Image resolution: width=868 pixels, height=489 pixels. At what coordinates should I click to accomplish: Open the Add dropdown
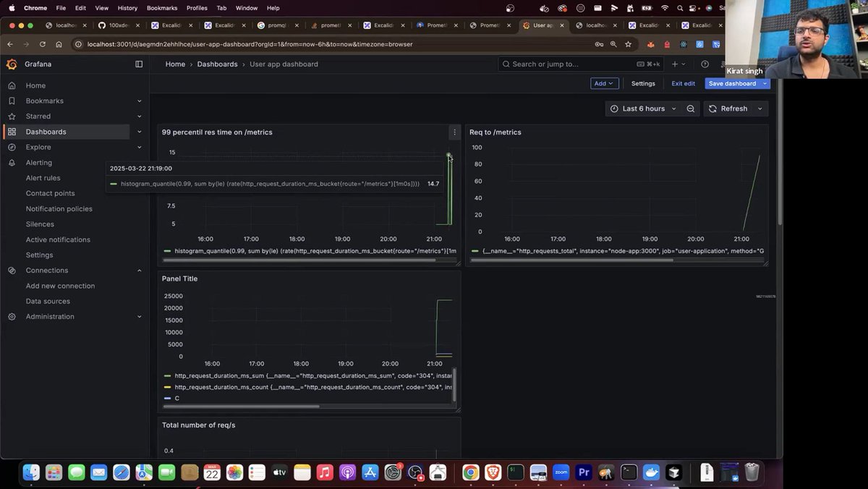tap(604, 84)
